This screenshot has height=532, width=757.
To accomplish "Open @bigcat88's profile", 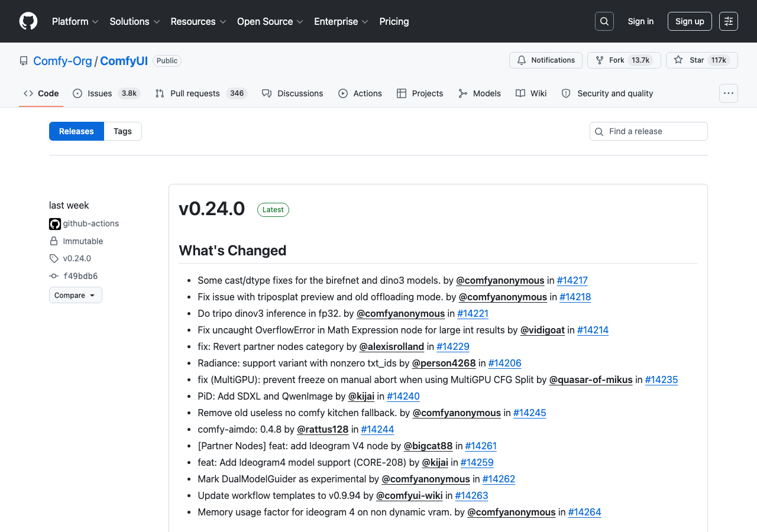I will (x=428, y=446).
